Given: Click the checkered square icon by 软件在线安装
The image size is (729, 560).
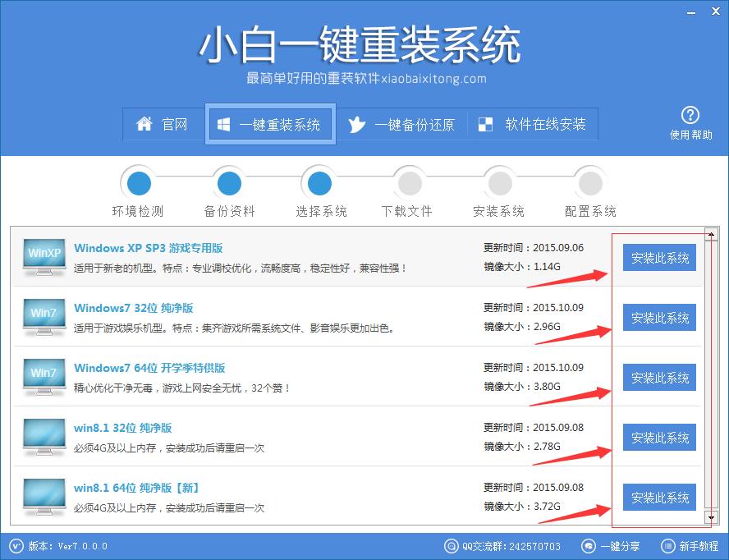Looking at the screenshot, I should point(485,124).
